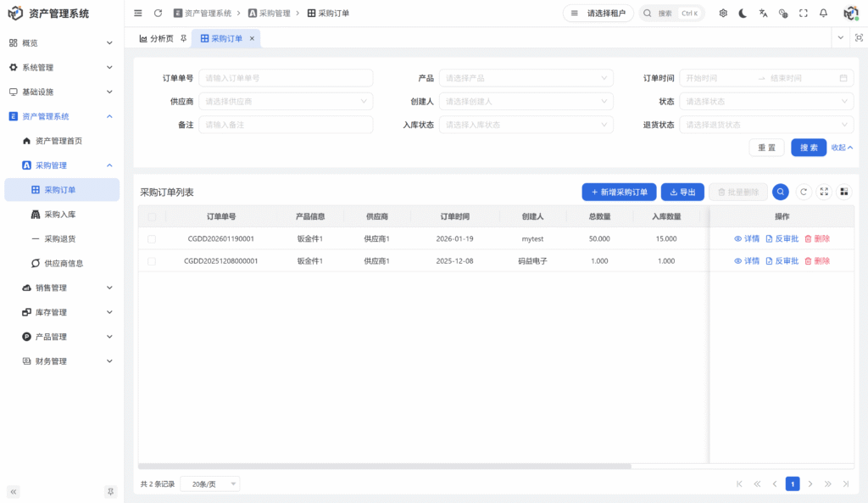
Task: Click 新增采购订单 to add an order
Action: pyautogui.click(x=619, y=192)
